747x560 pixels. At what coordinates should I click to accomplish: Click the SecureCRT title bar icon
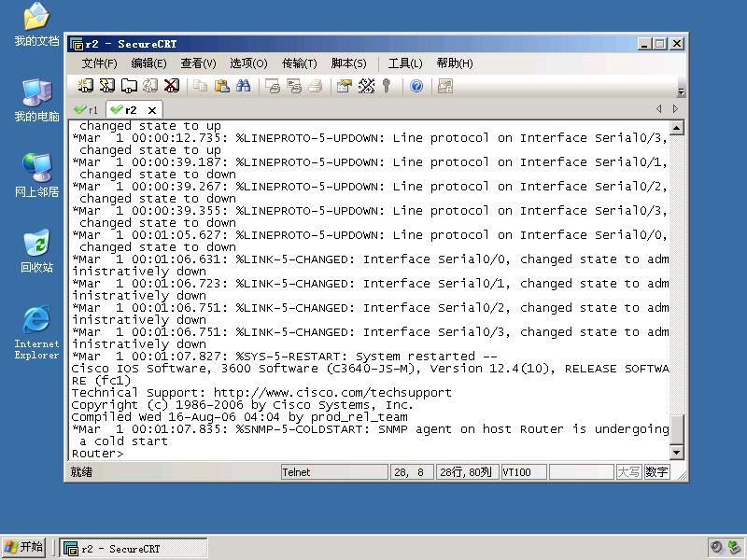point(77,44)
